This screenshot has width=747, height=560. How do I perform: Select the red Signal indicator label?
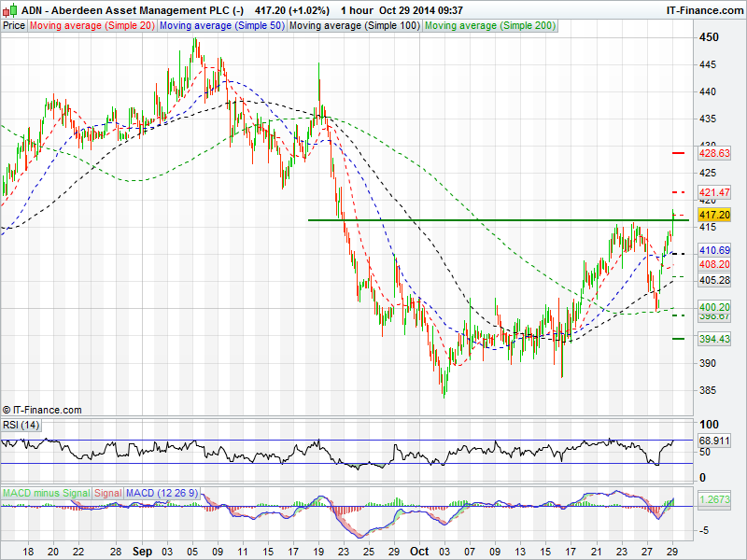click(107, 492)
